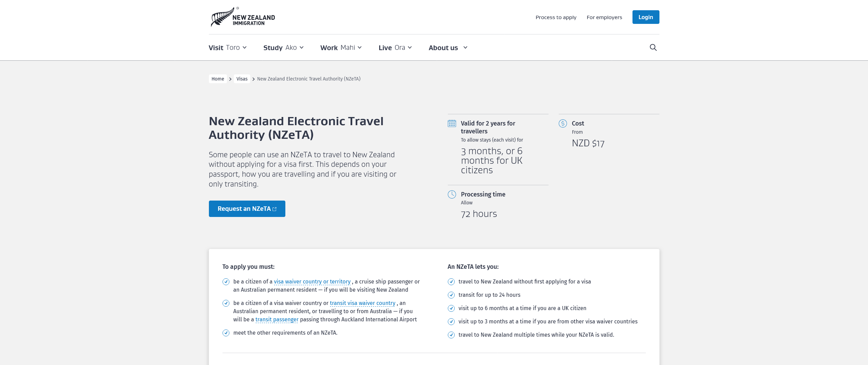Click the checkmark beside the visa waiver citizen requirement
The width and height of the screenshot is (868, 365).
226,282
